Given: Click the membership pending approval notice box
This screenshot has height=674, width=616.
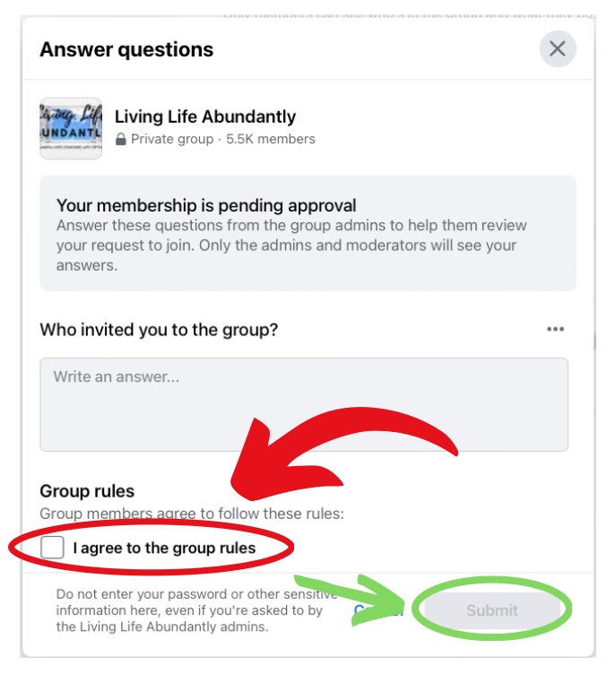Looking at the screenshot, I should click(308, 233).
